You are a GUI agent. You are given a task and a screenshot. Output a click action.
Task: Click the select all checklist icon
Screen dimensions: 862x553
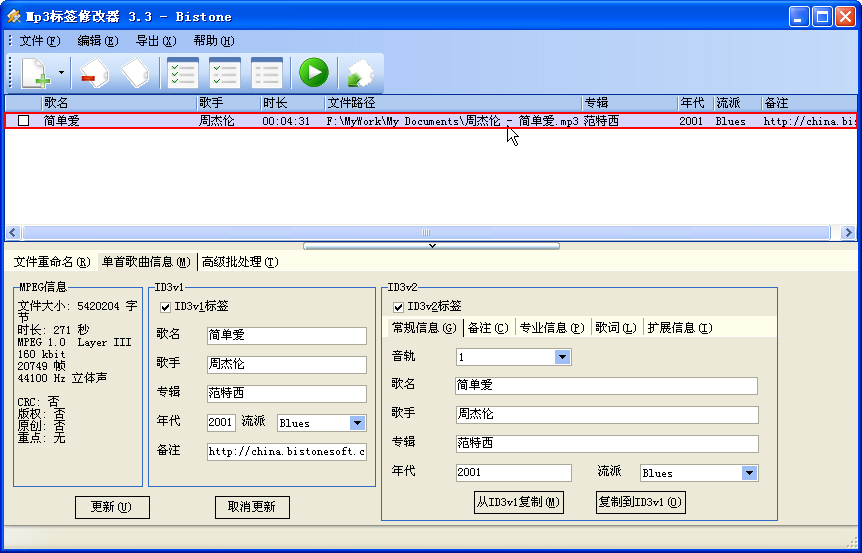[182, 74]
